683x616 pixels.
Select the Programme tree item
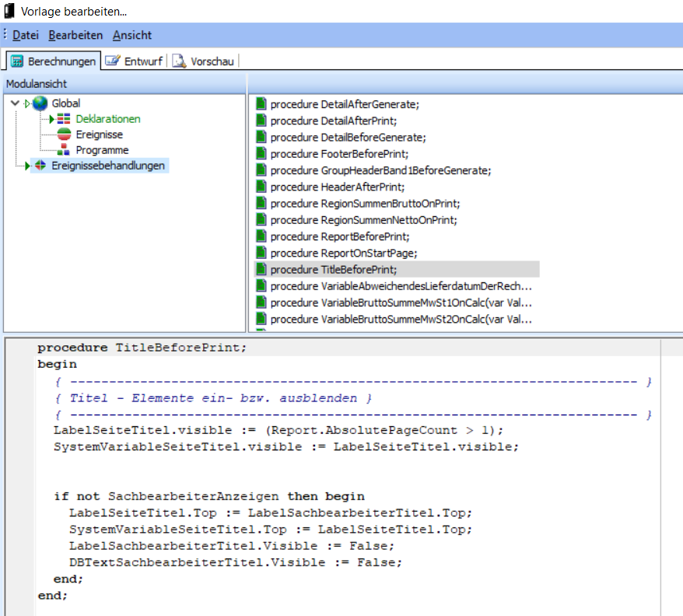click(x=102, y=150)
